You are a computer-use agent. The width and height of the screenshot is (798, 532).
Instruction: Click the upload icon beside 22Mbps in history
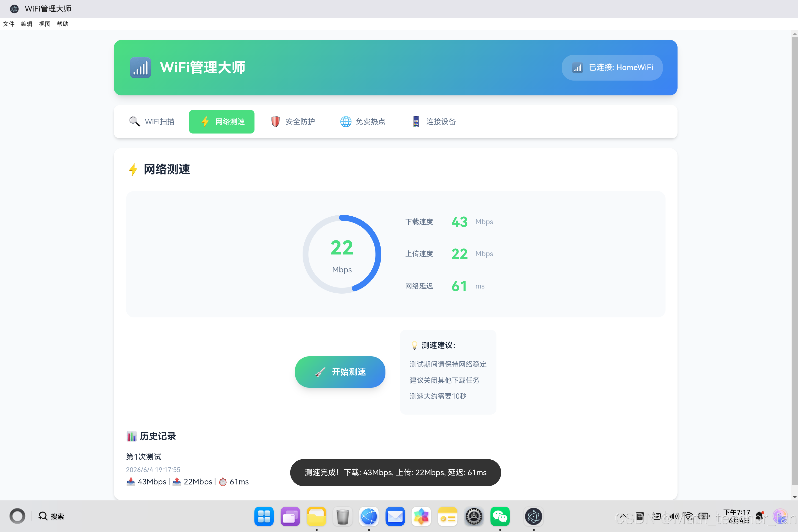pos(177,482)
